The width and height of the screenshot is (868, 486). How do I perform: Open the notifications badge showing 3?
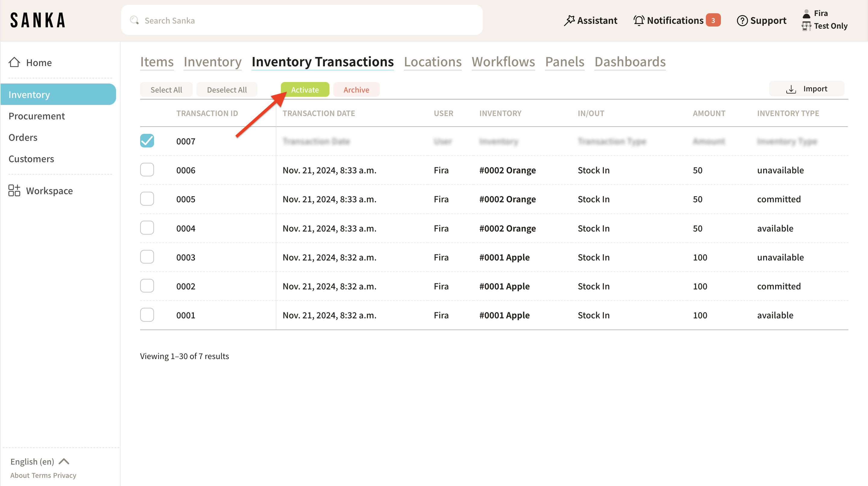point(713,21)
